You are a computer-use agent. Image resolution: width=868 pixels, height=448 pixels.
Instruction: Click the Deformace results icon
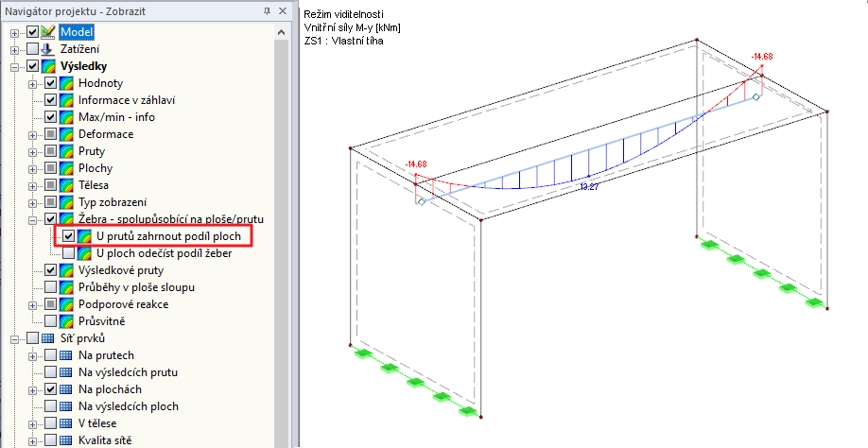pos(66,134)
